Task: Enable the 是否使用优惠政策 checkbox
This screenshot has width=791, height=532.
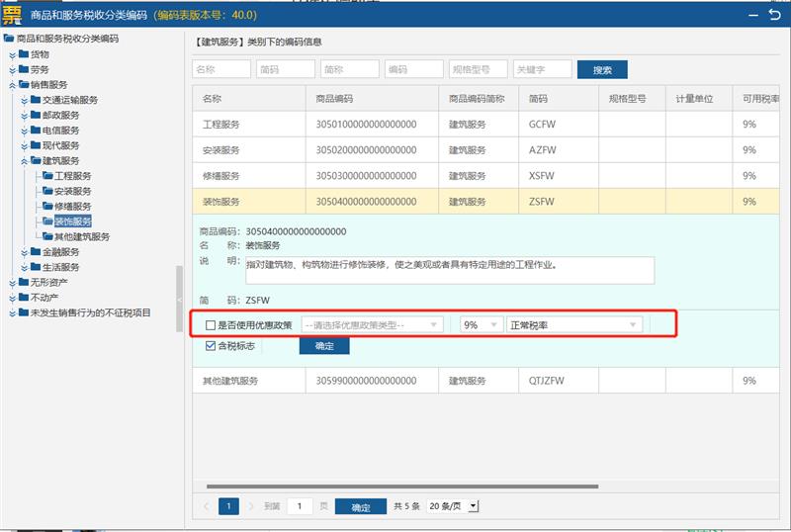Action: pos(210,324)
